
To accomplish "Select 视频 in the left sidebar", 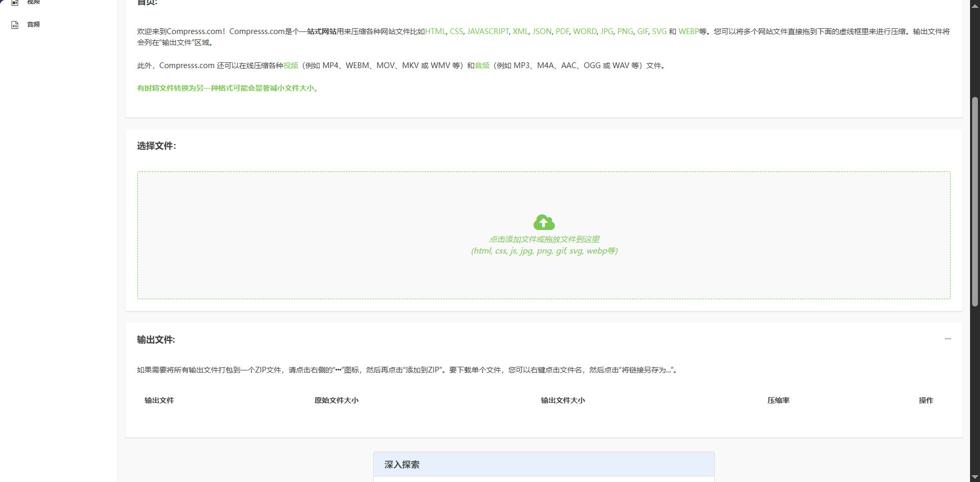I will click(34, 2).
